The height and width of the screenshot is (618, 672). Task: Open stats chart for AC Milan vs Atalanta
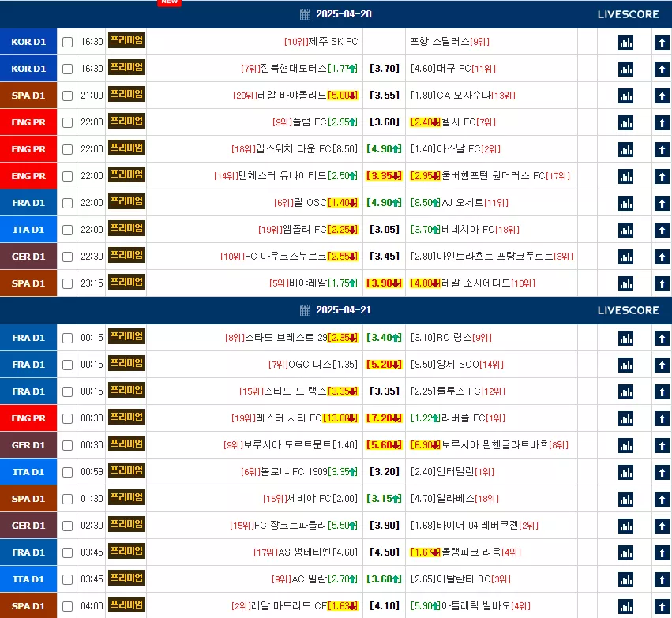coord(625,579)
